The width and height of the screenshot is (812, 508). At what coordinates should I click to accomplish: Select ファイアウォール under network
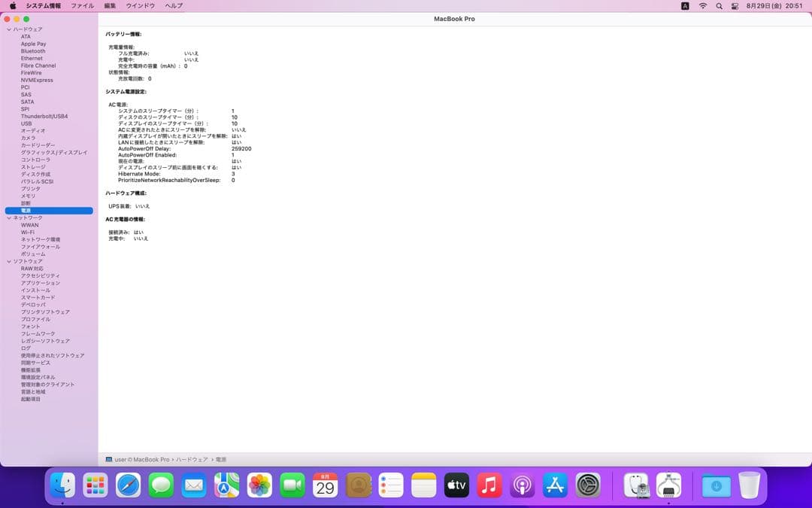41,247
